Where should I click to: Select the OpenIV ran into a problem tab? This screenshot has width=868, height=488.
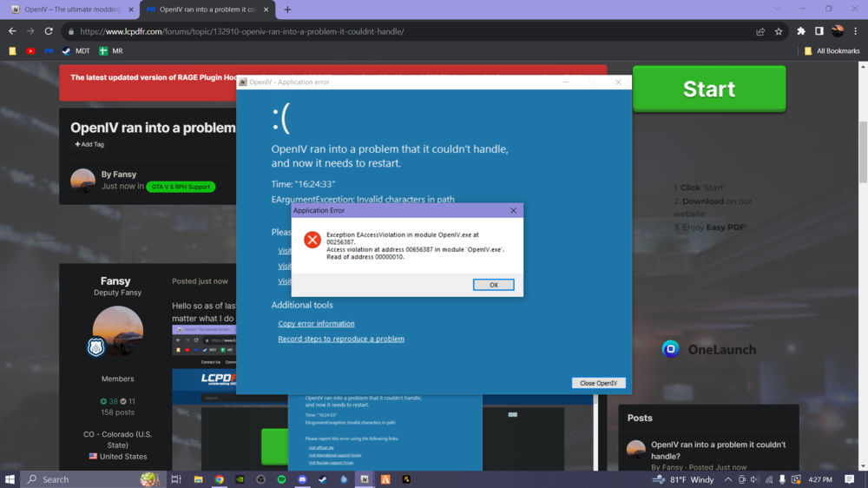[x=207, y=10]
